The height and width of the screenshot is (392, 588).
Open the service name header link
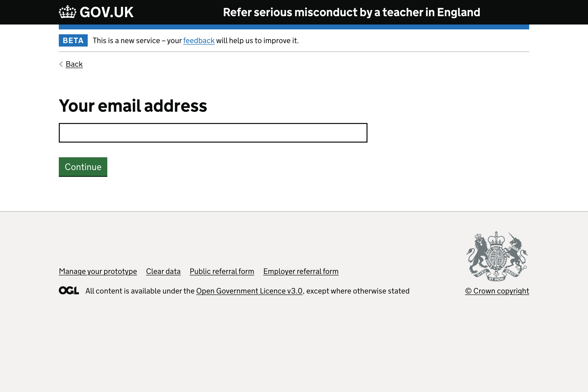click(x=352, y=12)
